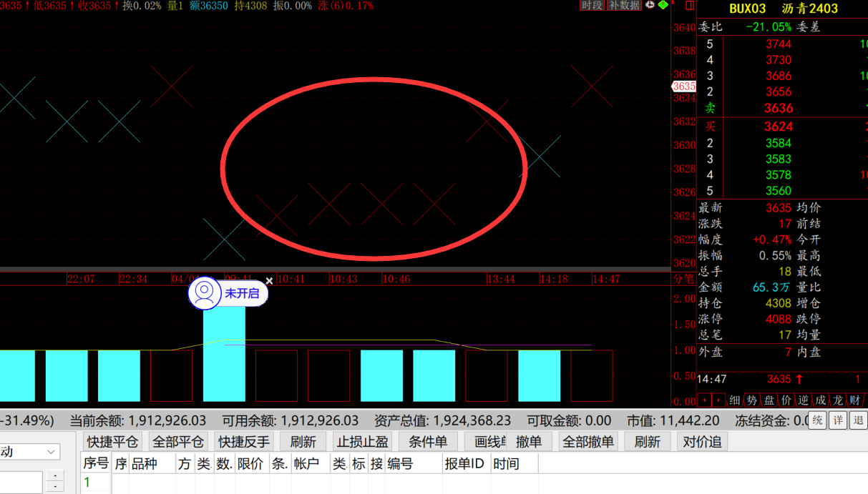The width and height of the screenshot is (868, 494).
Task: Click the 刷新 button next to 全部撤单
Action: click(648, 442)
